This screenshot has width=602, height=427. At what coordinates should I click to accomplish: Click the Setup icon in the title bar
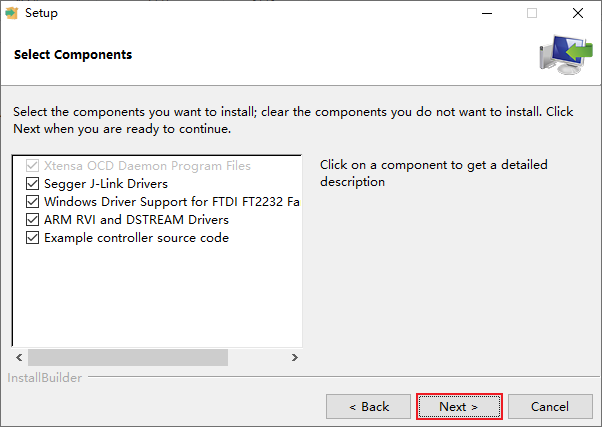click(x=11, y=13)
